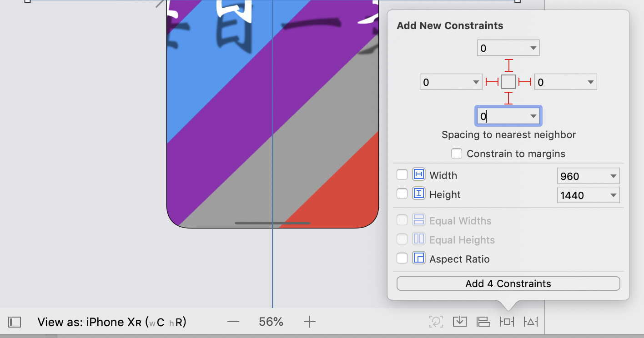
Task: Toggle the leading spacing constraint strut
Action: [x=492, y=82]
